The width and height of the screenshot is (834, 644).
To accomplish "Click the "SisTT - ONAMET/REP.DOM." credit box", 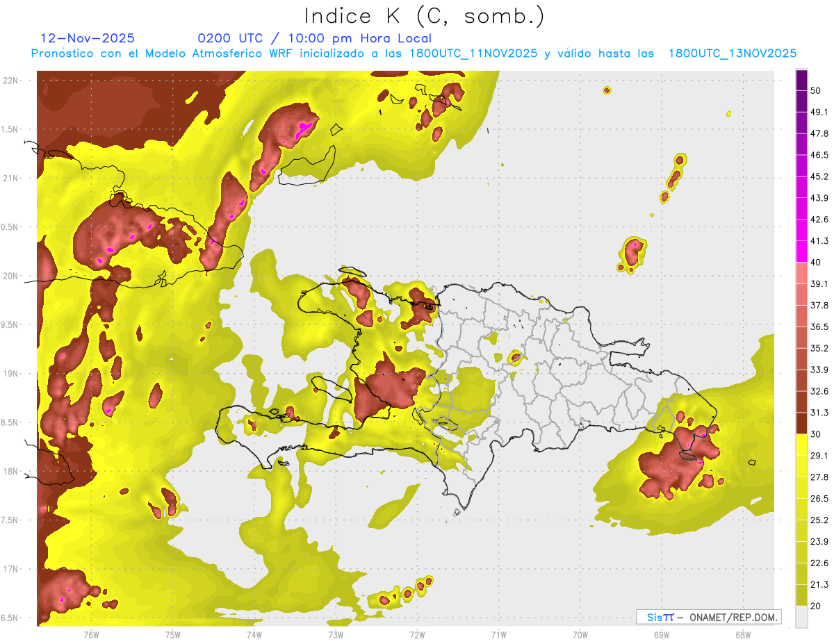I will tap(708, 617).
